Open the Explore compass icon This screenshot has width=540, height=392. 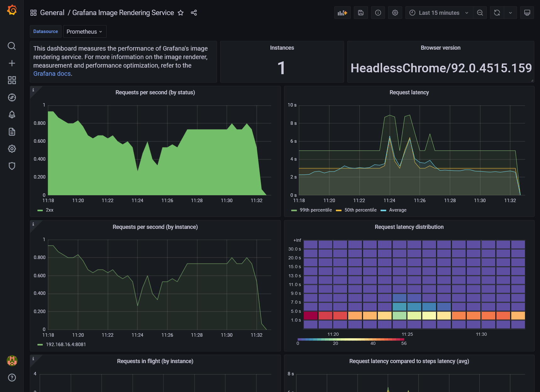pos(12,97)
